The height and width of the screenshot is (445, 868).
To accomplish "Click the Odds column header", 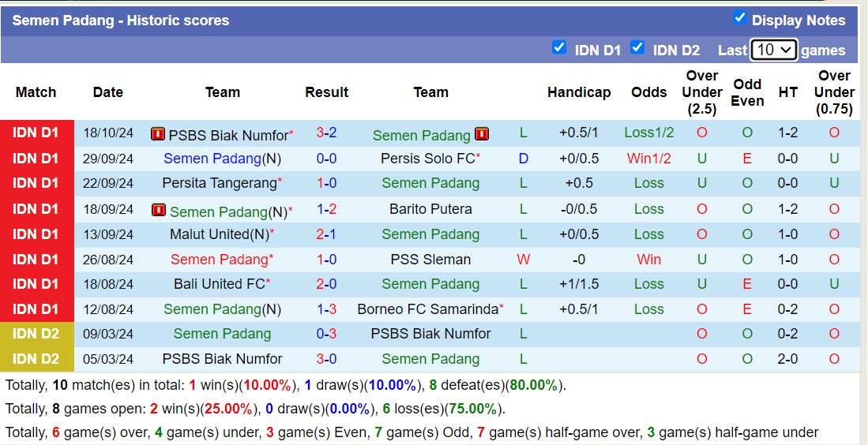I will pos(649,92).
